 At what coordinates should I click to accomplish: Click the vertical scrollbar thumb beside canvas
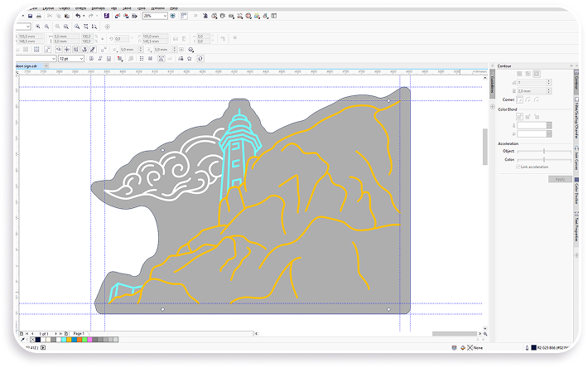[484, 147]
